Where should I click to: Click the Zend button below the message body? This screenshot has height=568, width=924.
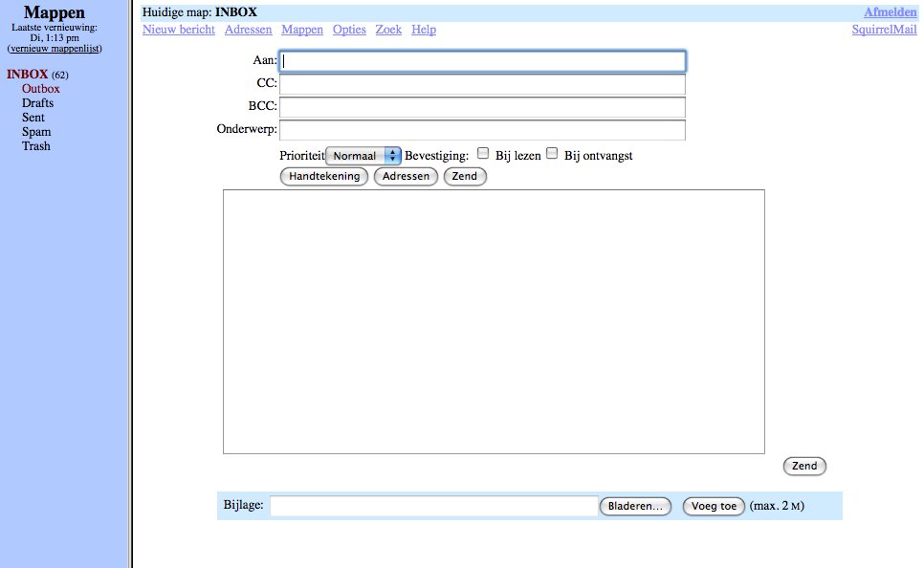tap(804, 467)
